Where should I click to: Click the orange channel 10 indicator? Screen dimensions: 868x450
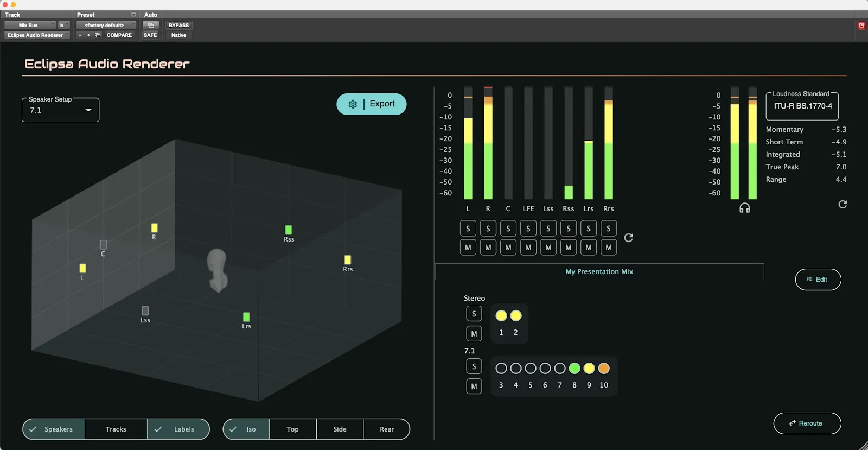click(603, 369)
